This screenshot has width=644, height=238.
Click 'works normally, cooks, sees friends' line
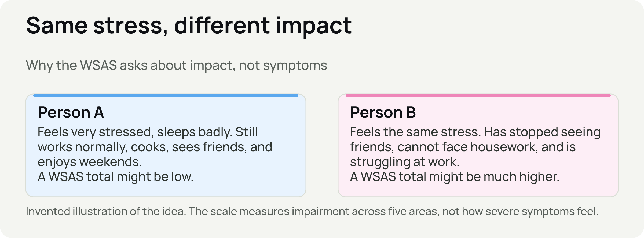coord(155,147)
